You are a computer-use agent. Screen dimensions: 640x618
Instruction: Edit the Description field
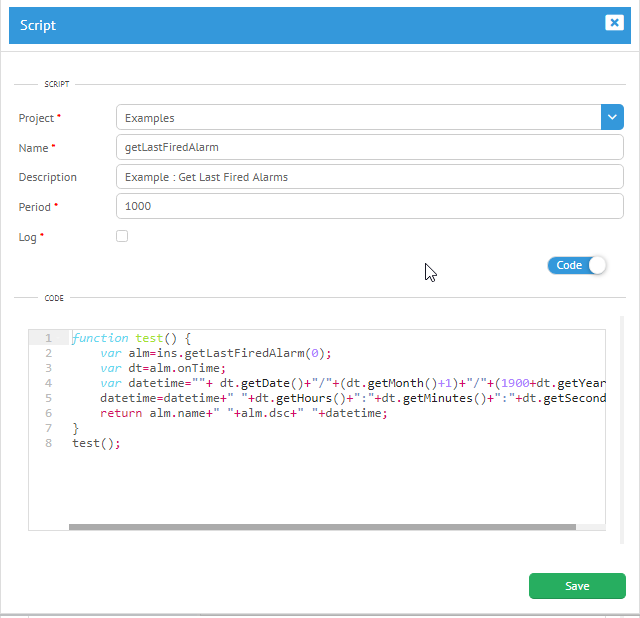(370, 177)
